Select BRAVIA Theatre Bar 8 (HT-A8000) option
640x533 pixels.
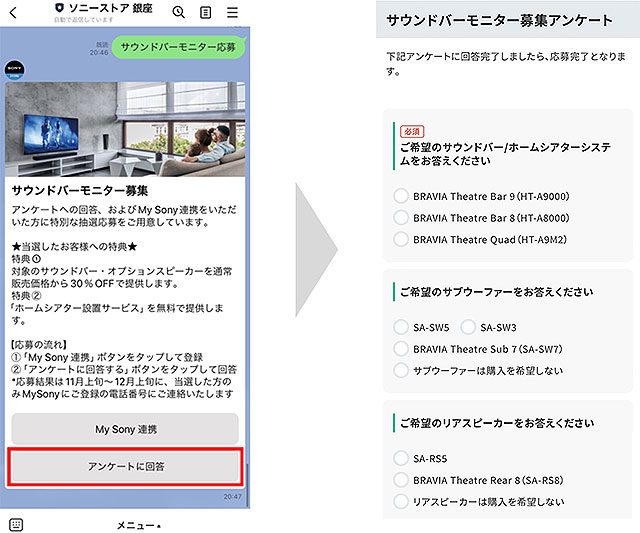click(401, 218)
